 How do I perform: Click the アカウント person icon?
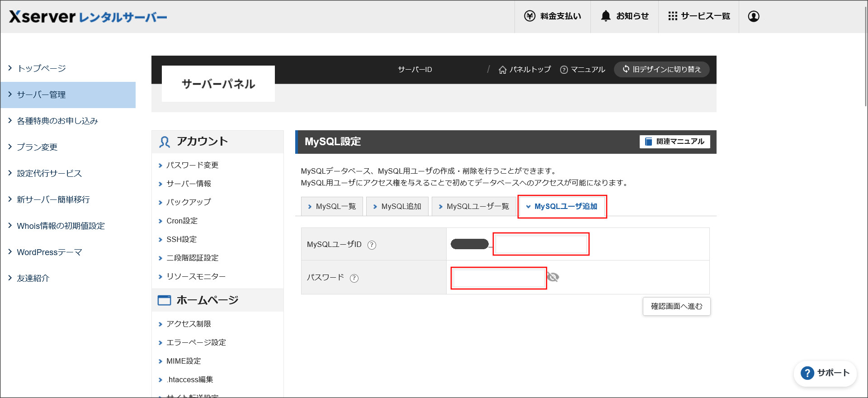165,142
